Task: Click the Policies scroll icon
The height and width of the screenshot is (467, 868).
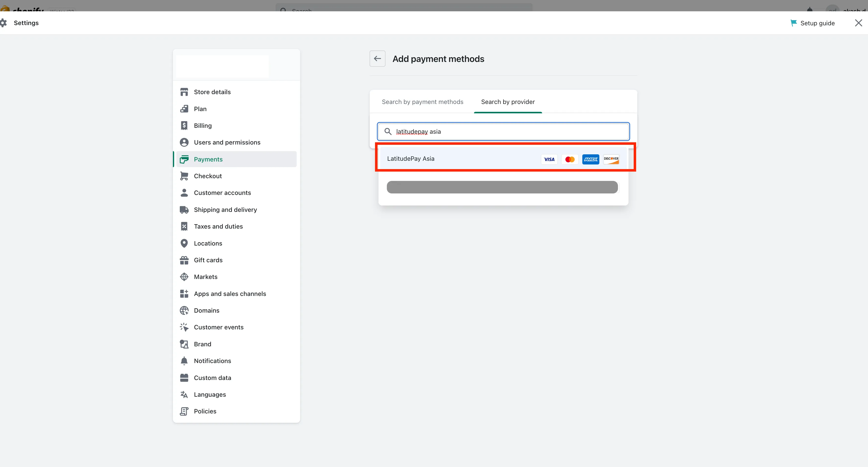Action: pyautogui.click(x=184, y=411)
